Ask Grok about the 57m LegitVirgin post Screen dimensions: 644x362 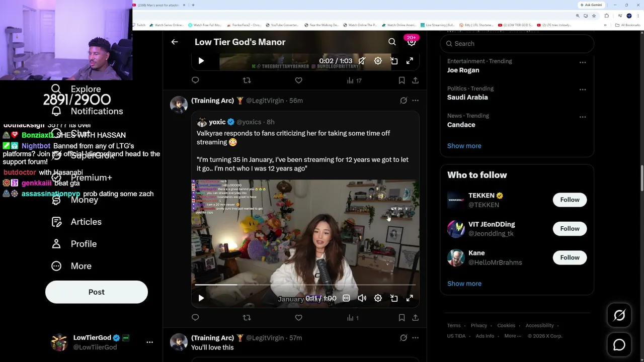tap(404, 338)
